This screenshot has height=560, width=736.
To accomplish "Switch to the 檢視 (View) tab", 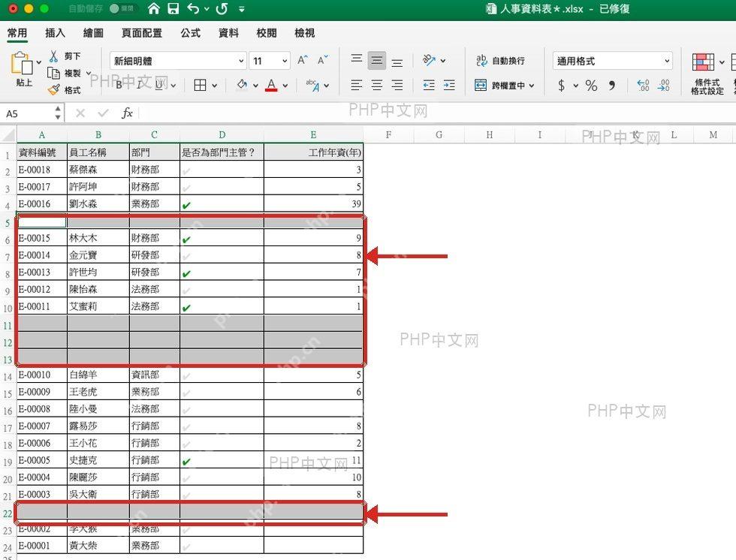I will pyautogui.click(x=304, y=33).
